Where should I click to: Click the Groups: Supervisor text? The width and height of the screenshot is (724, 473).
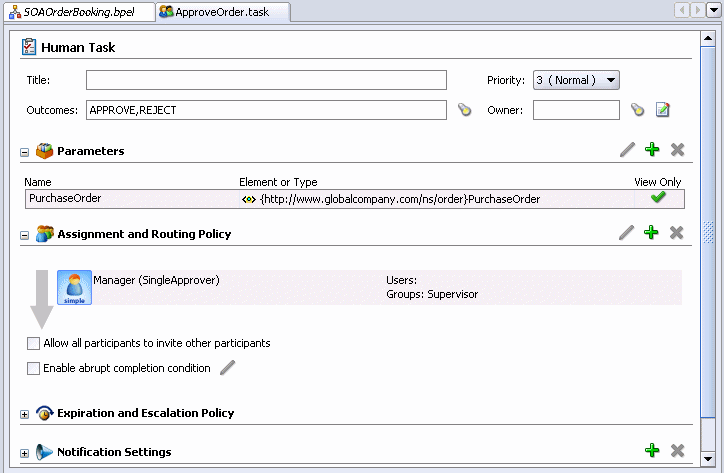432,294
